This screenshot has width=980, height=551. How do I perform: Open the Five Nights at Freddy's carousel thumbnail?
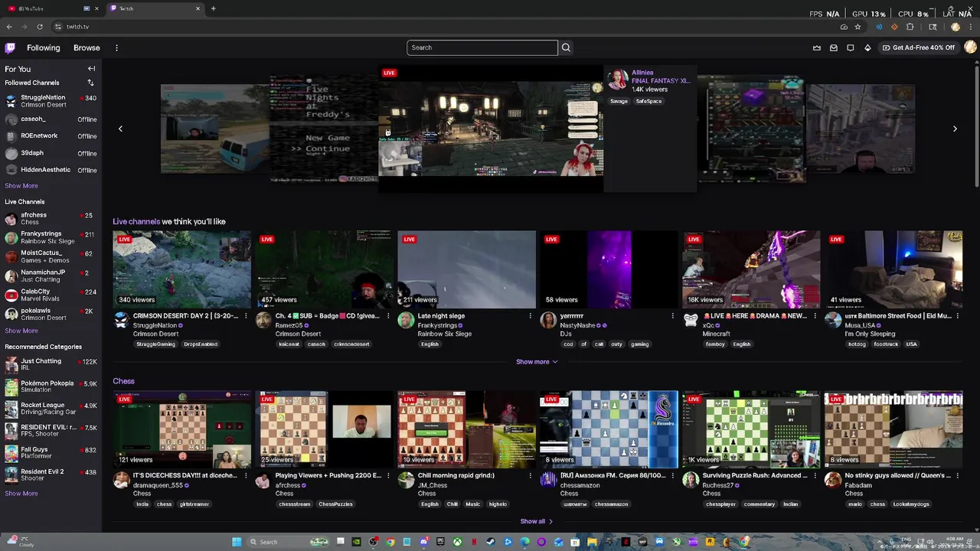[325, 129]
